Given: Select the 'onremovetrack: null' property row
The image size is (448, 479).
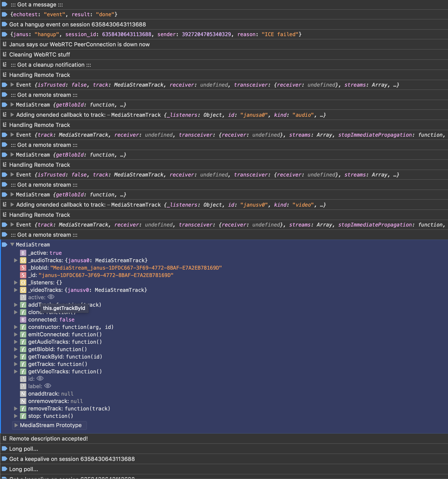Looking at the screenshot, I should (x=55, y=401).
